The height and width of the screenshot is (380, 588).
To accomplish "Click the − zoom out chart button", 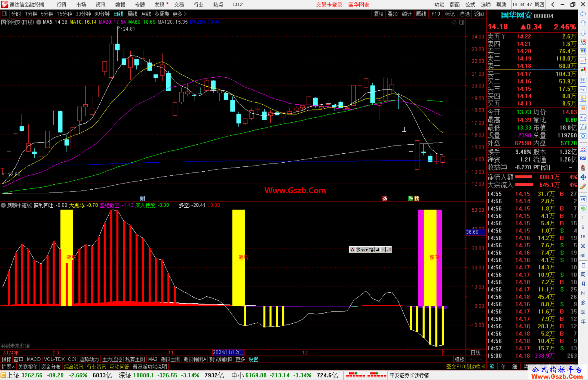I will [x=481, y=359].
